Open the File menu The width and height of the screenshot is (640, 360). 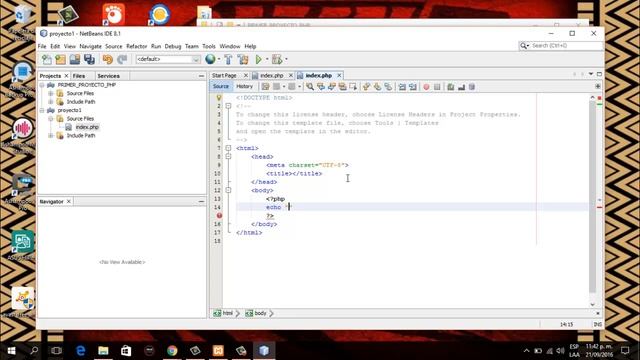42,47
